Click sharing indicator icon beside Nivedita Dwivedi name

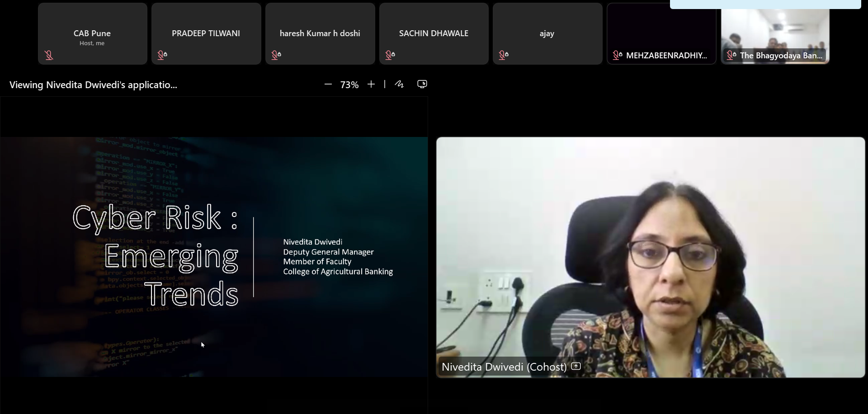coord(576,366)
